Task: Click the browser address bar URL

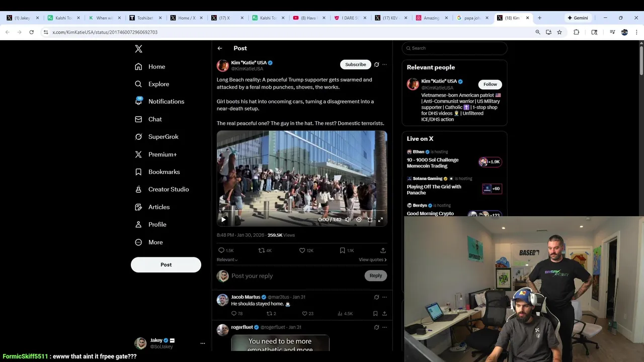Action: point(105,32)
